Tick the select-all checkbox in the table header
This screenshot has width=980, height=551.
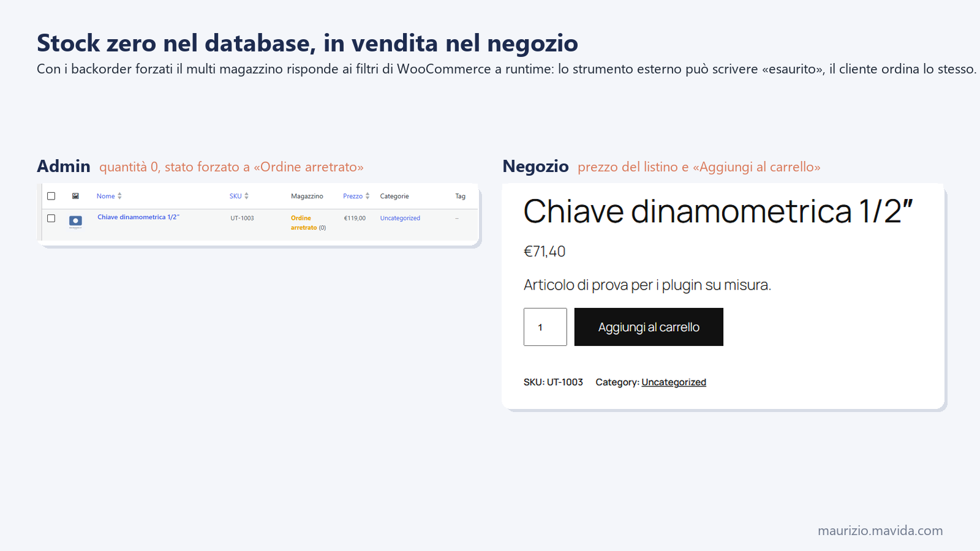pyautogui.click(x=51, y=196)
